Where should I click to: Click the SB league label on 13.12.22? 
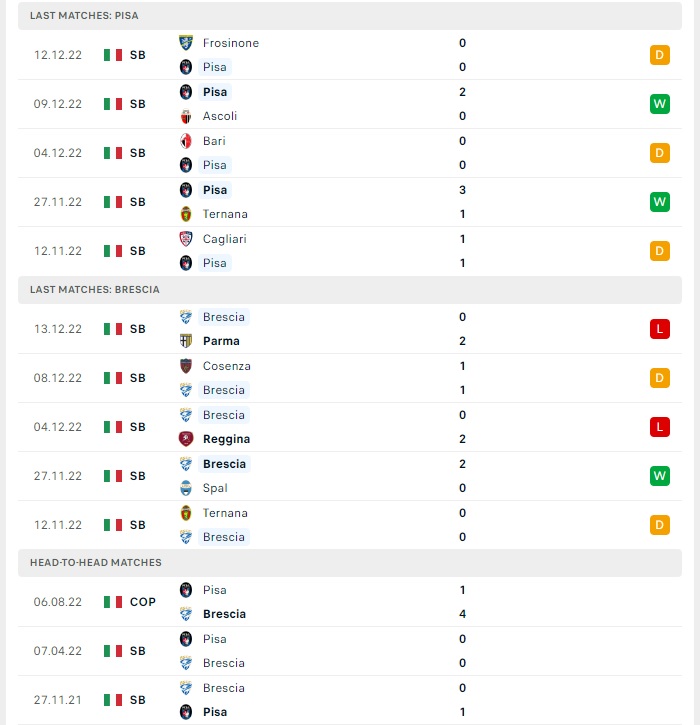click(x=137, y=329)
